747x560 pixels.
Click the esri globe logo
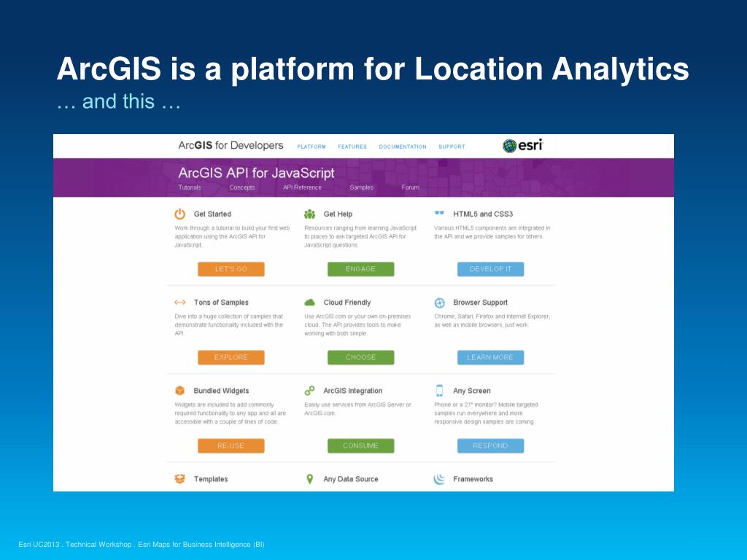click(509, 146)
